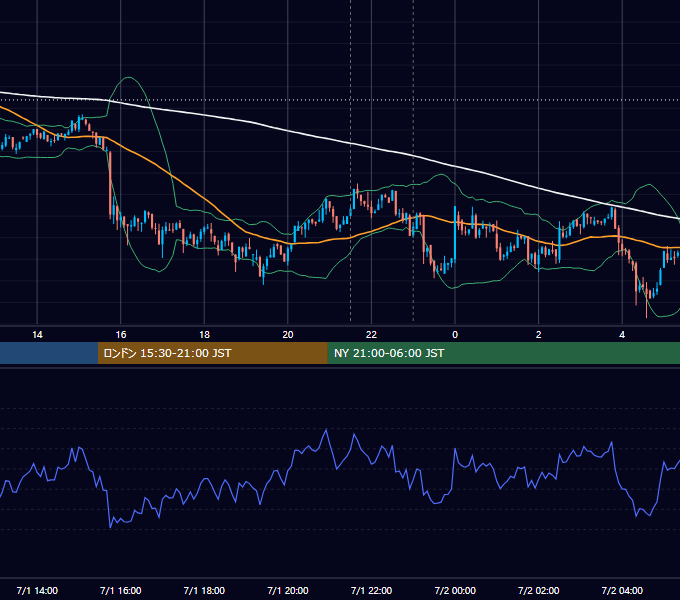Click the 7/1 14:00 time label
Viewport: 680px width, 600px height.
point(37,590)
